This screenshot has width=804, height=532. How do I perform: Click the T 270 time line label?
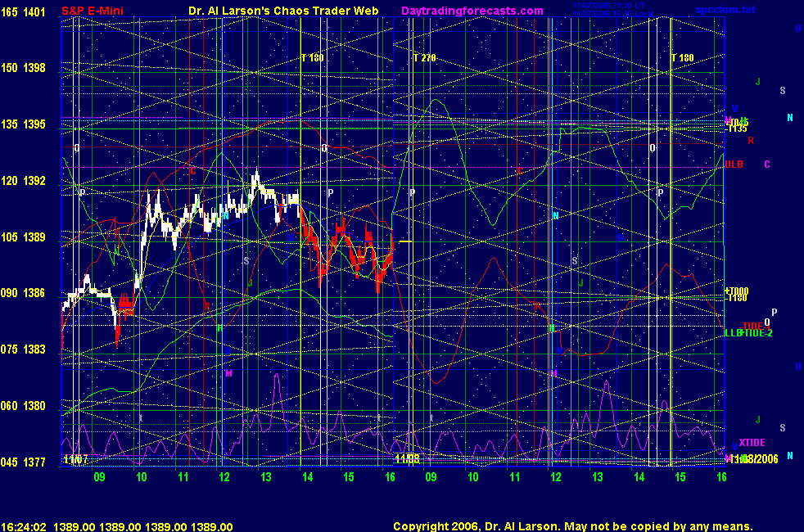425,58
